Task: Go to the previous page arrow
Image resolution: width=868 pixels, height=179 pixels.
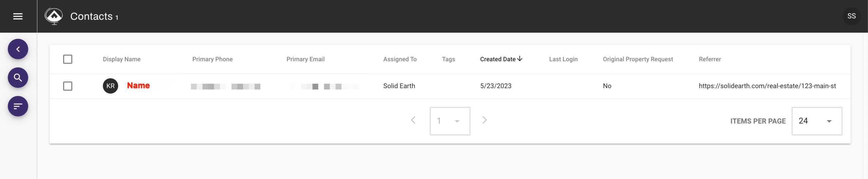Action: coord(413,120)
